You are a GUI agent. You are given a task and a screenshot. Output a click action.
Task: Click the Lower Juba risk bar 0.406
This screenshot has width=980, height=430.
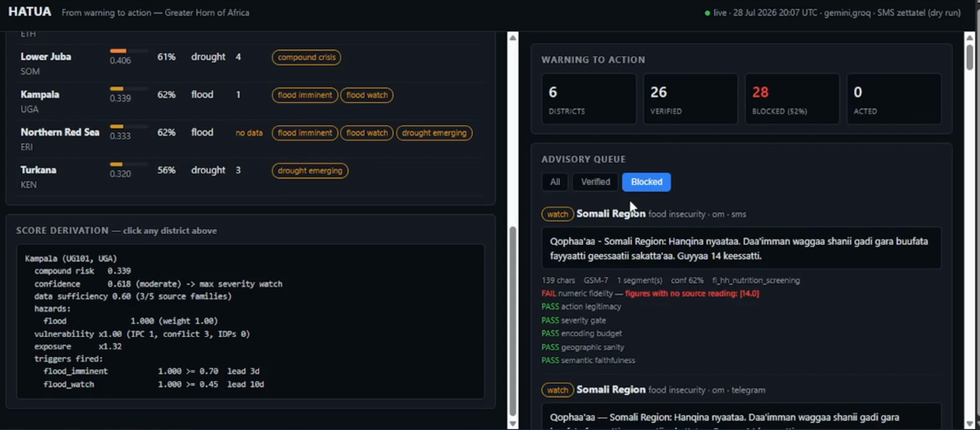[129, 51]
